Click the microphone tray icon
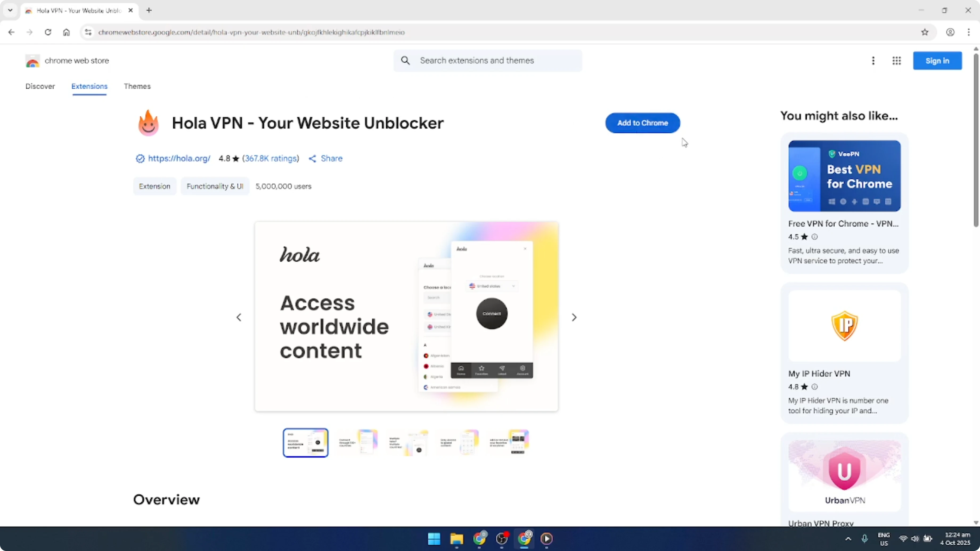 [x=864, y=538]
